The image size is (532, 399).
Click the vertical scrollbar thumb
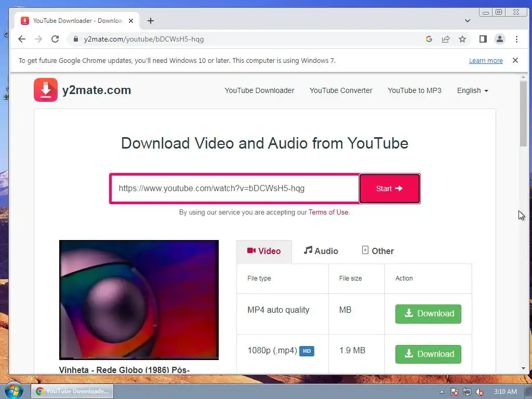523,114
